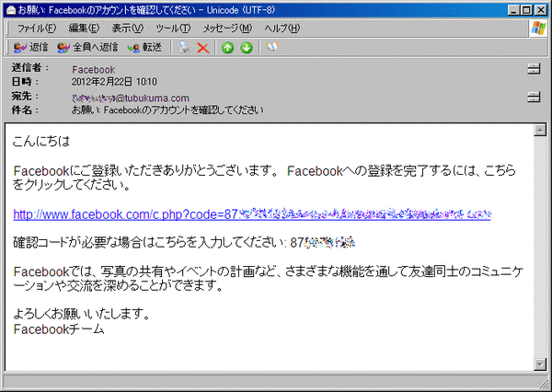
Task: Click the 確認コード confirmation code line
Action: (x=184, y=243)
